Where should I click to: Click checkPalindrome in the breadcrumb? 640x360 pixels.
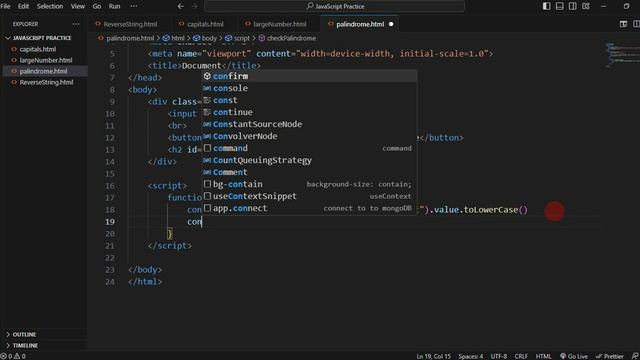point(291,38)
